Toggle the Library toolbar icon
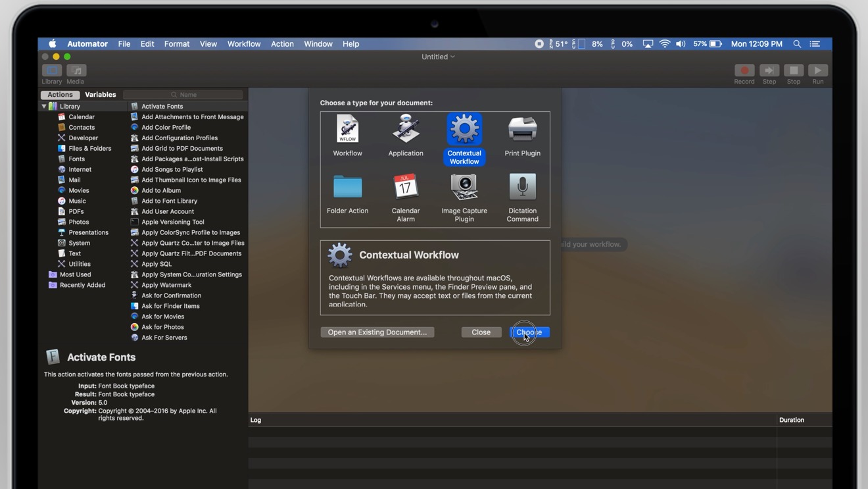868x489 pixels. (x=52, y=70)
